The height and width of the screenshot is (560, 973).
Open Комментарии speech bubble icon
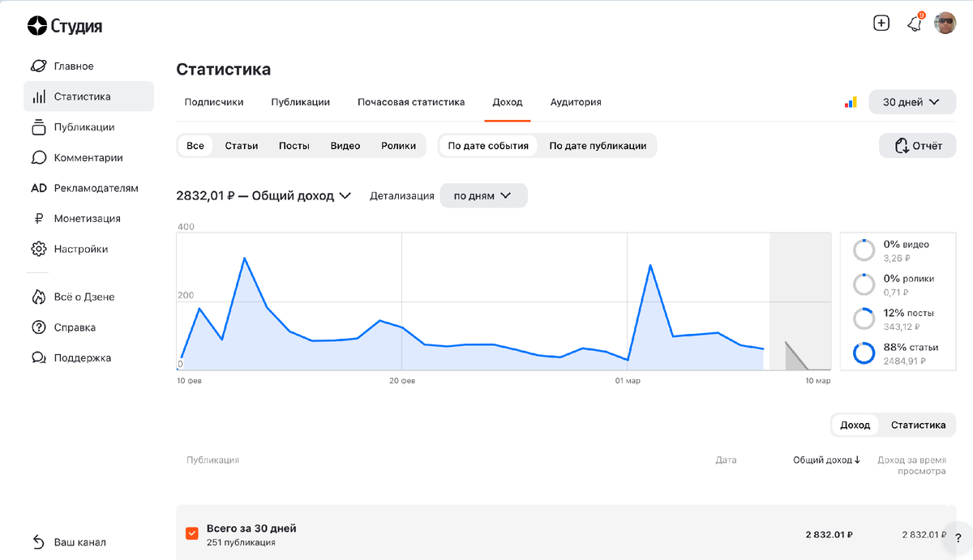[x=38, y=158]
